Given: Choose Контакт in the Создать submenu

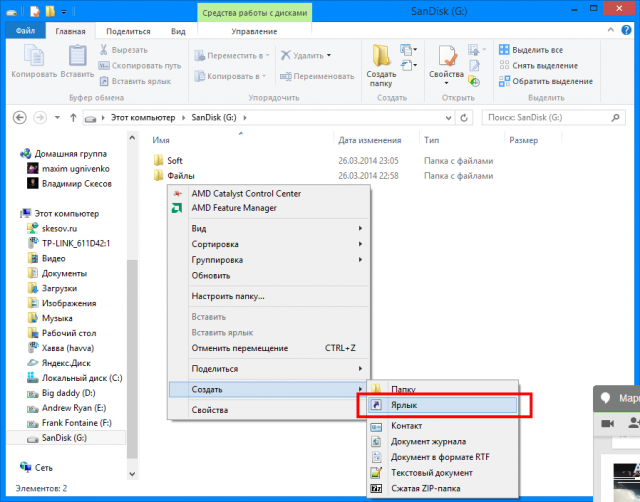Looking at the screenshot, I should coord(442,426).
